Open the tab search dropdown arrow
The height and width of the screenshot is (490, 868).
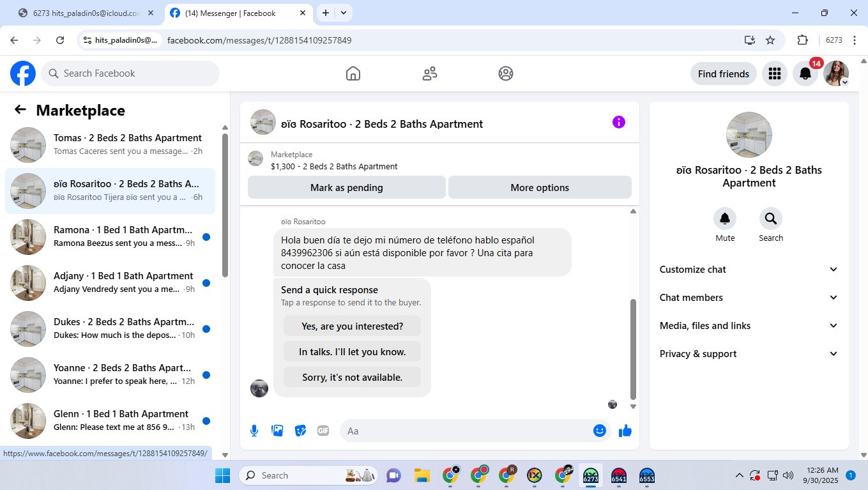pos(344,13)
